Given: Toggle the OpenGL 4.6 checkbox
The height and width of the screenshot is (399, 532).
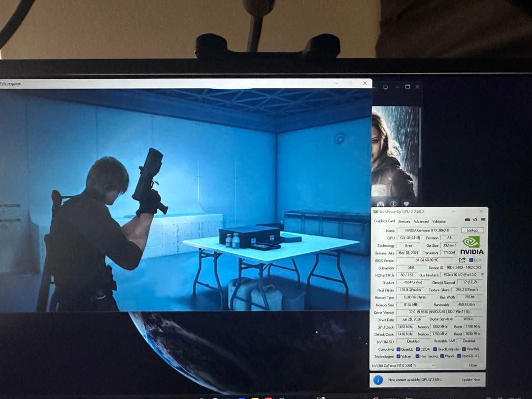Looking at the screenshot, I should [x=459, y=356].
